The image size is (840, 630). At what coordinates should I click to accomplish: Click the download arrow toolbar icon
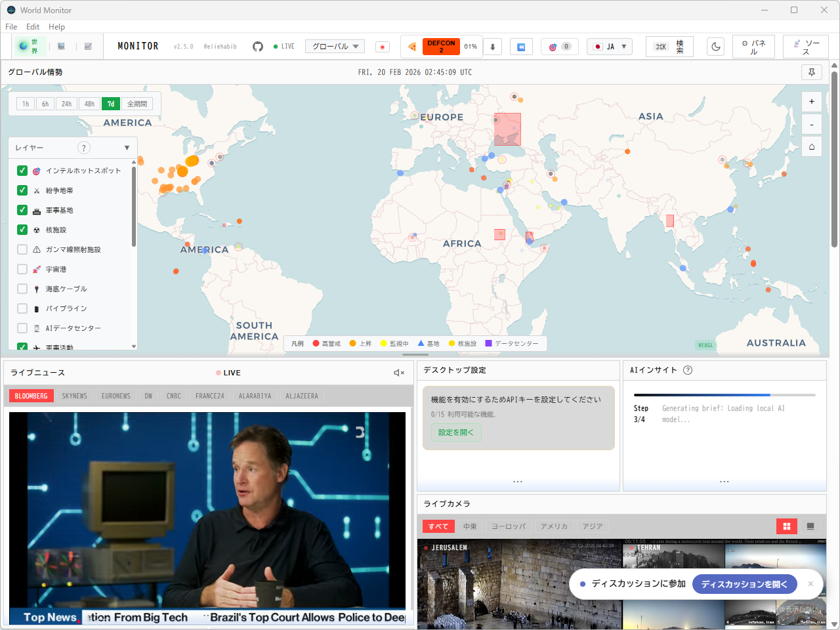tap(492, 47)
